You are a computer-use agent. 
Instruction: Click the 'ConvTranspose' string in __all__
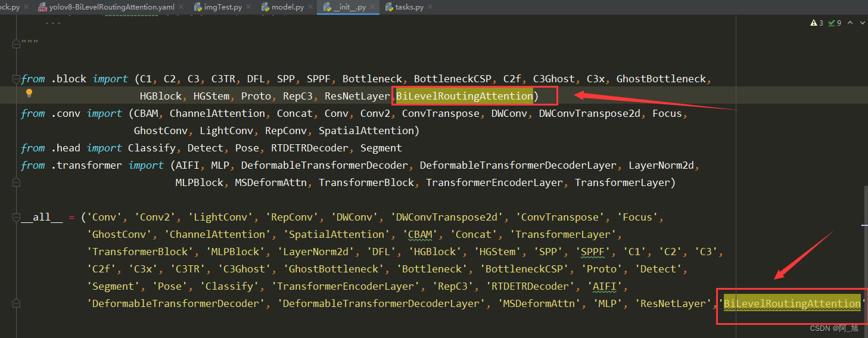[560, 217]
